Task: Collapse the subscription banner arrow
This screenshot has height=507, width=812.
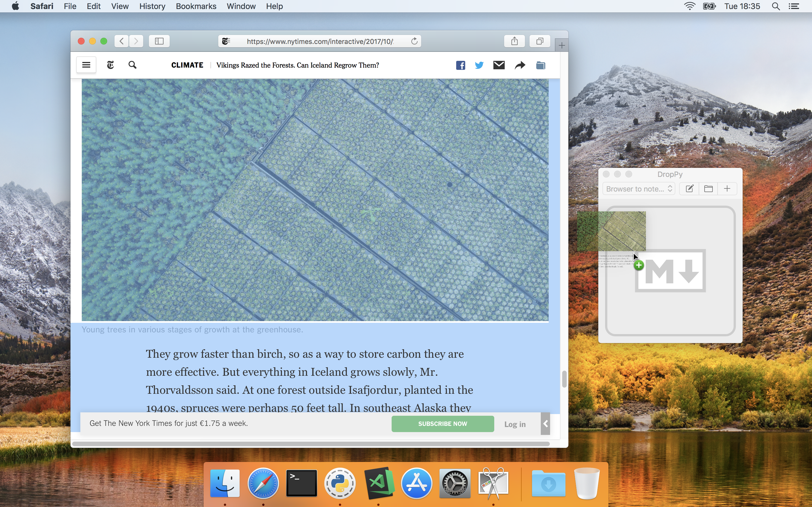Action: click(x=545, y=424)
